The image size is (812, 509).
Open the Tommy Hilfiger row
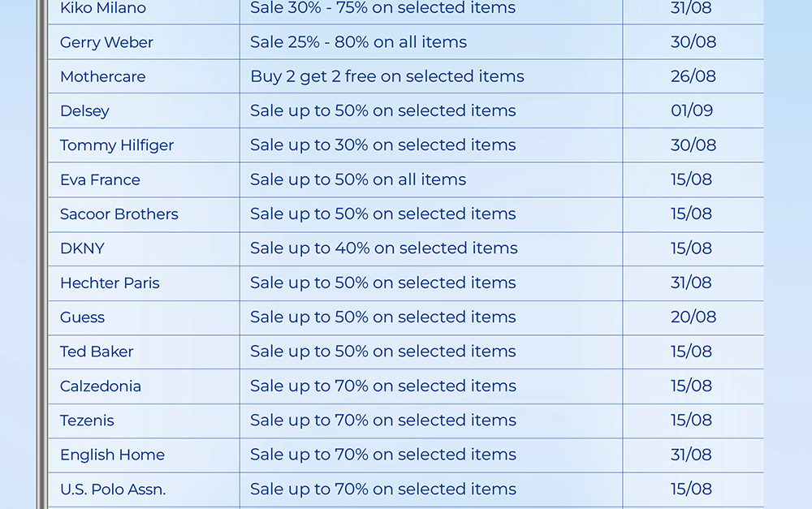tap(117, 145)
